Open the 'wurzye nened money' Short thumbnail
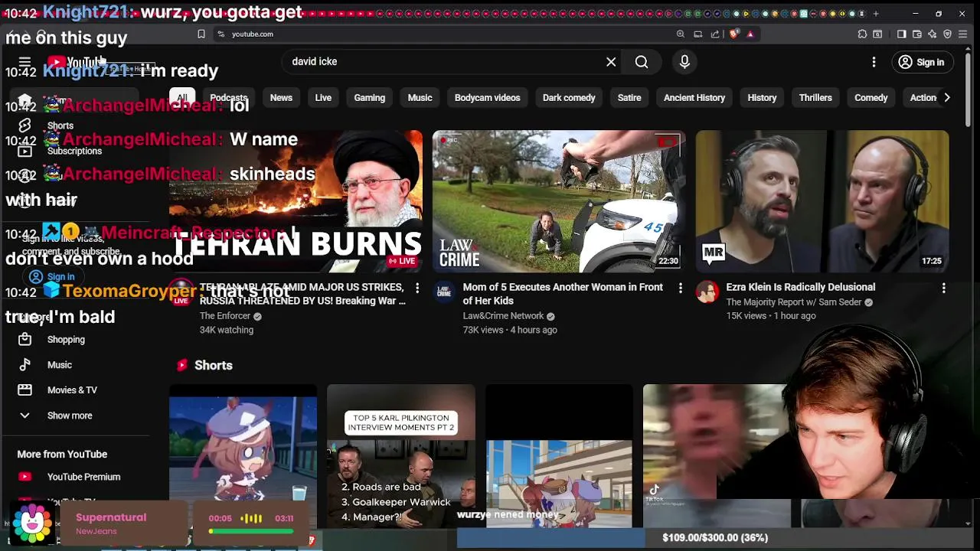This screenshot has width=980, height=551. pos(559,456)
